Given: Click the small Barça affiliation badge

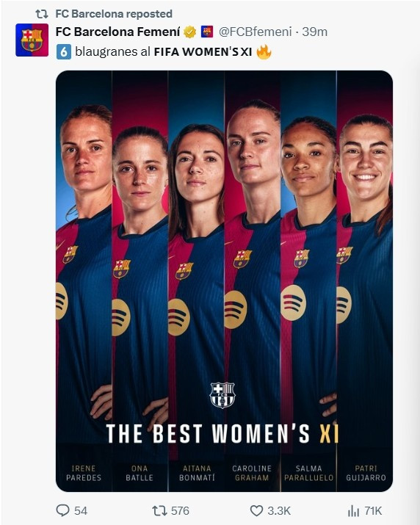Looking at the screenshot, I should click(x=207, y=32).
